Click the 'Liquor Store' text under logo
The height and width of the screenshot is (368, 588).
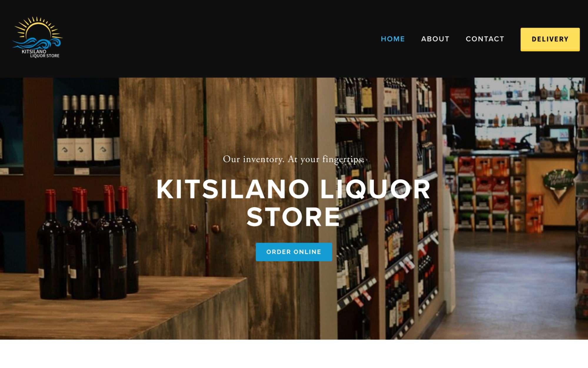pyautogui.click(x=45, y=56)
